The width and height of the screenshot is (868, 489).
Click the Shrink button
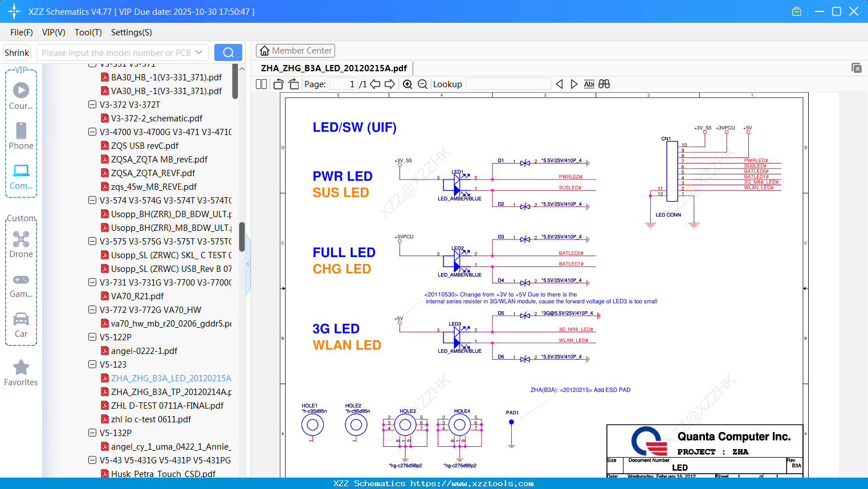[x=17, y=52]
